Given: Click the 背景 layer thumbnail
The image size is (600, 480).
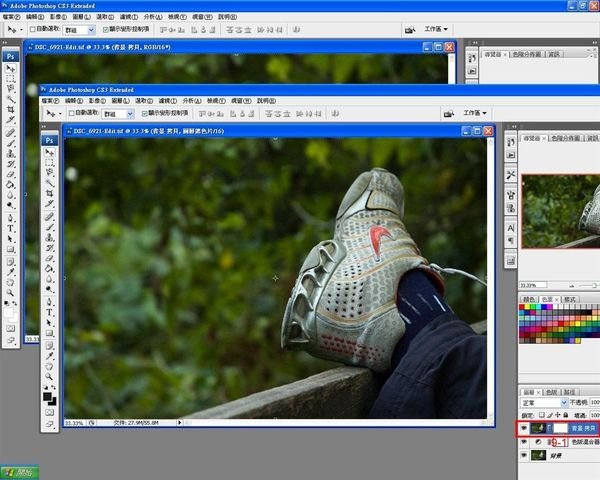Looking at the screenshot, I should [x=538, y=456].
